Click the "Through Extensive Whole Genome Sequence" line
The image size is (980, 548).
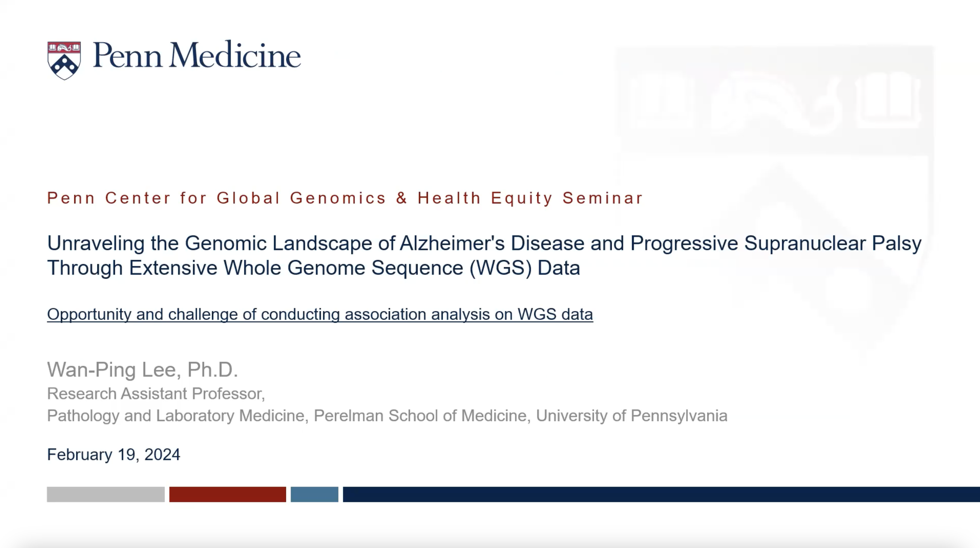pyautogui.click(x=314, y=268)
